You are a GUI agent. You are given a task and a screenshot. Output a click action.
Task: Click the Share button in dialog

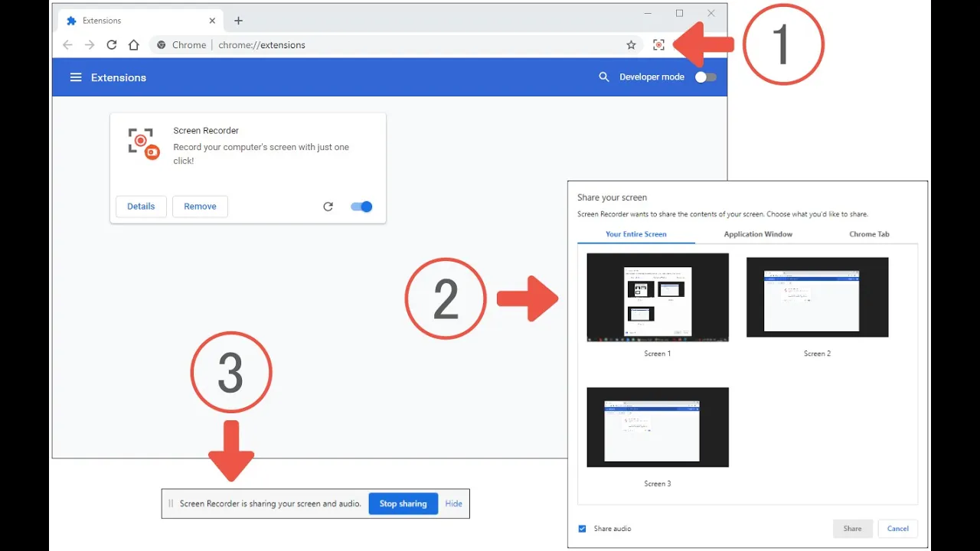[x=852, y=529]
